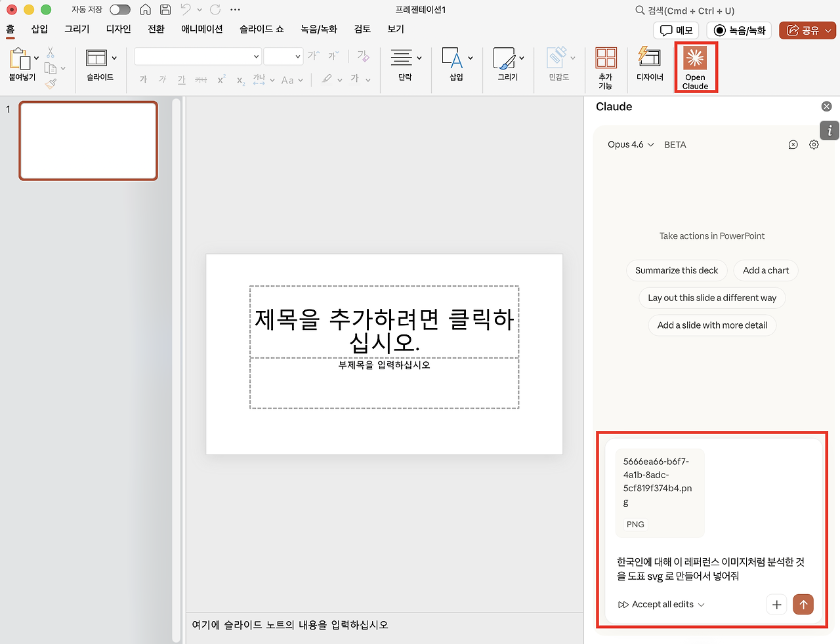Click the add-ins (추가 기능) icon

tap(606, 58)
